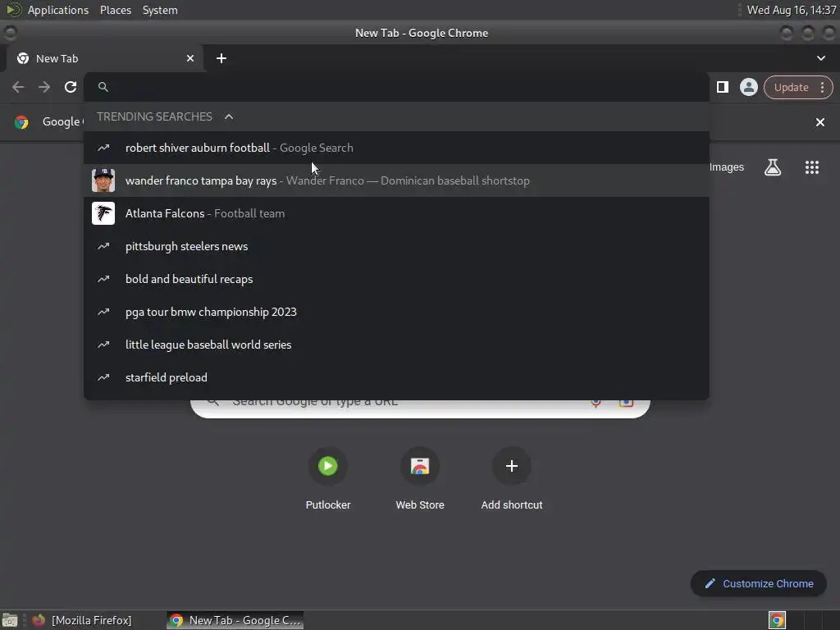This screenshot has width=840, height=630.
Task: Select pittsburgh steelers news suggestion
Action: (x=396, y=246)
